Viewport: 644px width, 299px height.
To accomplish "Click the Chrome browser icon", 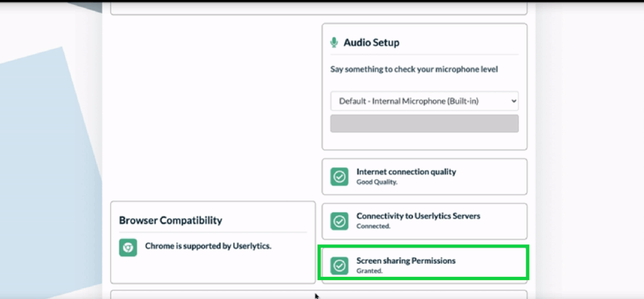I will pos(128,247).
